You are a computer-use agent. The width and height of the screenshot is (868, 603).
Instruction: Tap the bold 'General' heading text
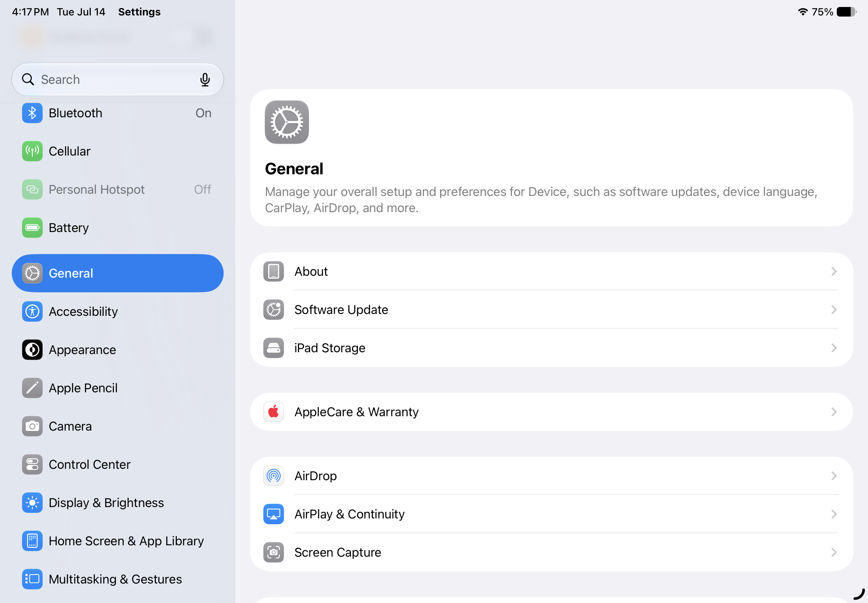coord(294,168)
